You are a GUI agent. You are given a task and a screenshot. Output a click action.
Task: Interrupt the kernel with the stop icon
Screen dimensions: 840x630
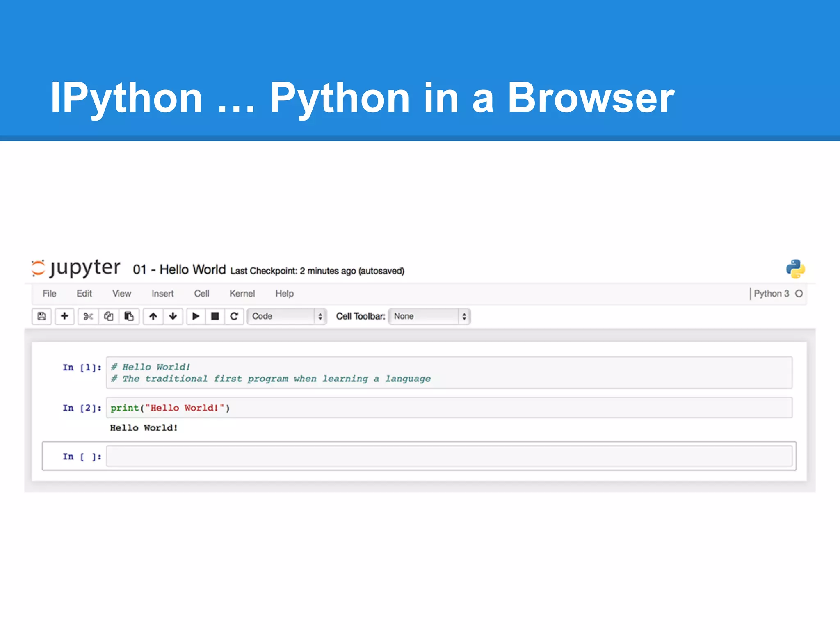click(x=215, y=316)
